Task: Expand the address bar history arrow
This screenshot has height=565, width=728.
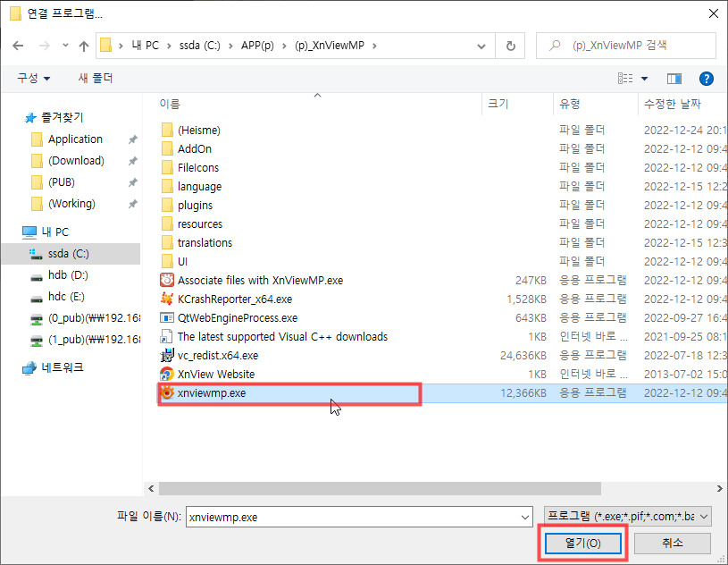Action: [x=481, y=45]
